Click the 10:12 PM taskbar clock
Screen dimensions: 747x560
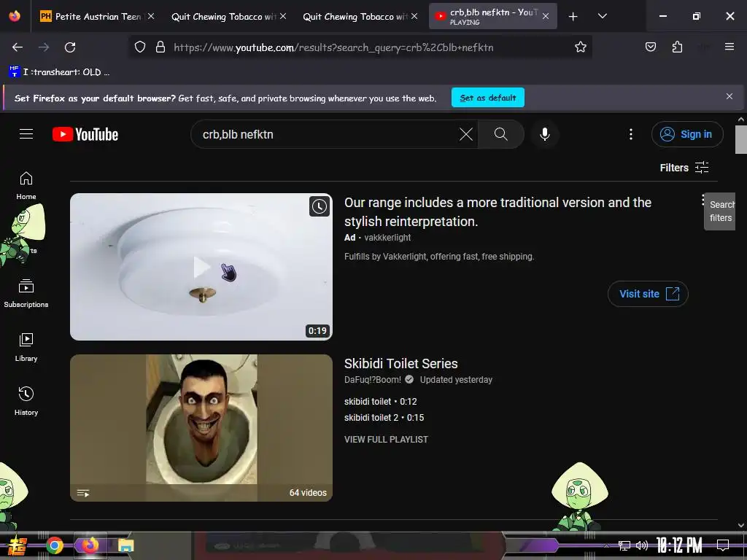(679, 545)
